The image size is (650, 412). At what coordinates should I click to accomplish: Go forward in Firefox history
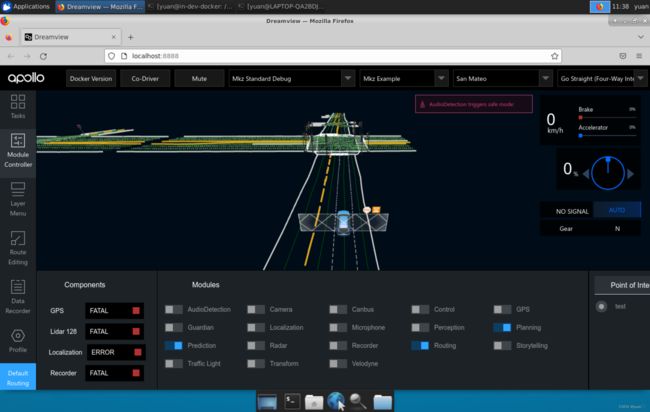pyautogui.click(x=27, y=56)
